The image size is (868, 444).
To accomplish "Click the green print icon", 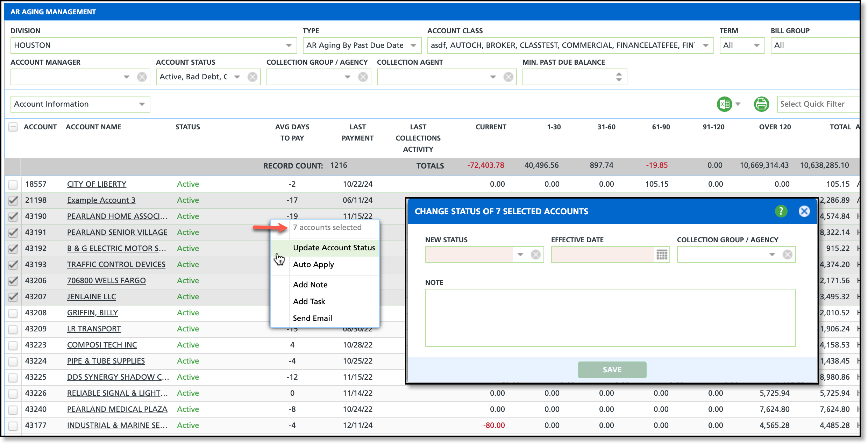I will point(761,104).
